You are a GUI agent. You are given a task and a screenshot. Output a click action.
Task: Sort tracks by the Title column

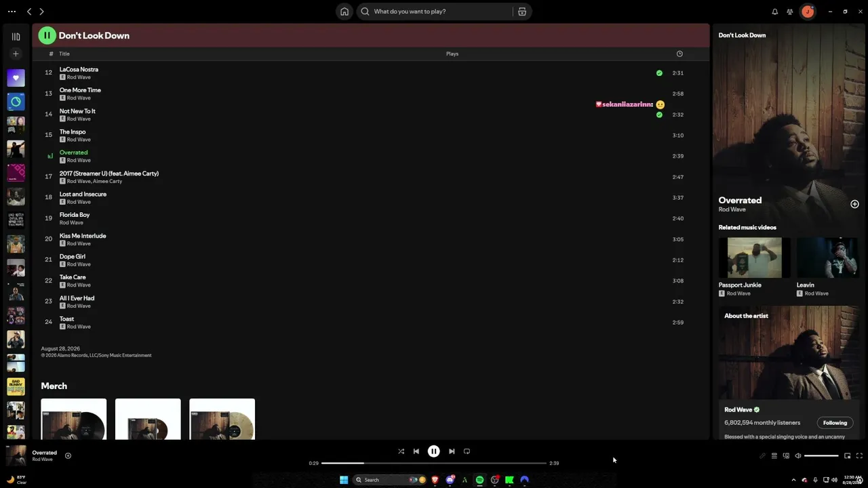pyautogui.click(x=64, y=54)
